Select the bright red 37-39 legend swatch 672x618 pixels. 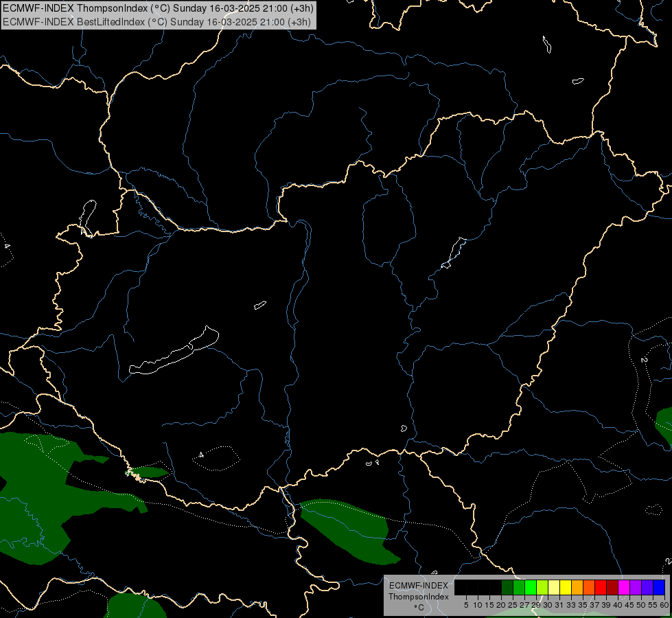coord(601,588)
